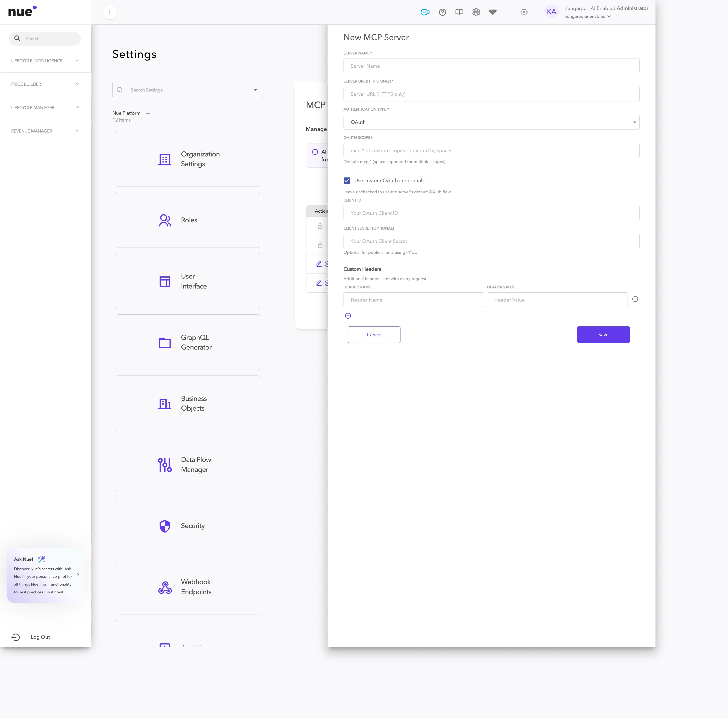Open the User Interface card
Screen dimensions: 728x719
[x=188, y=281]
